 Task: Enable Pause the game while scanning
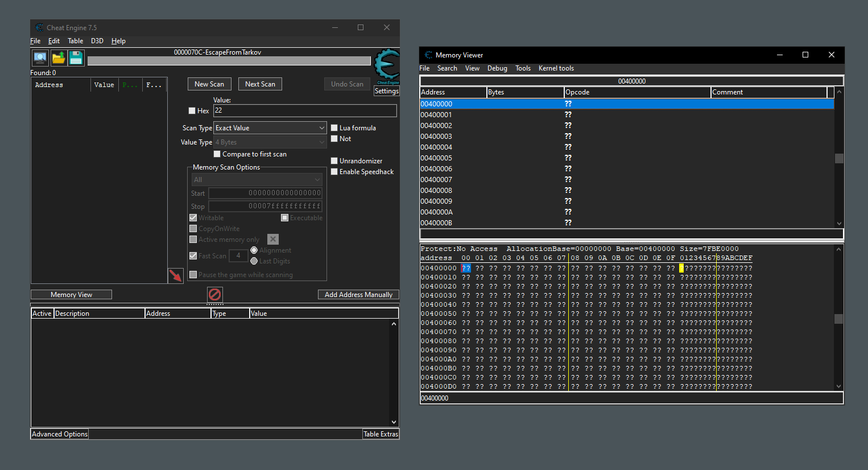click(x=193, y=275)
